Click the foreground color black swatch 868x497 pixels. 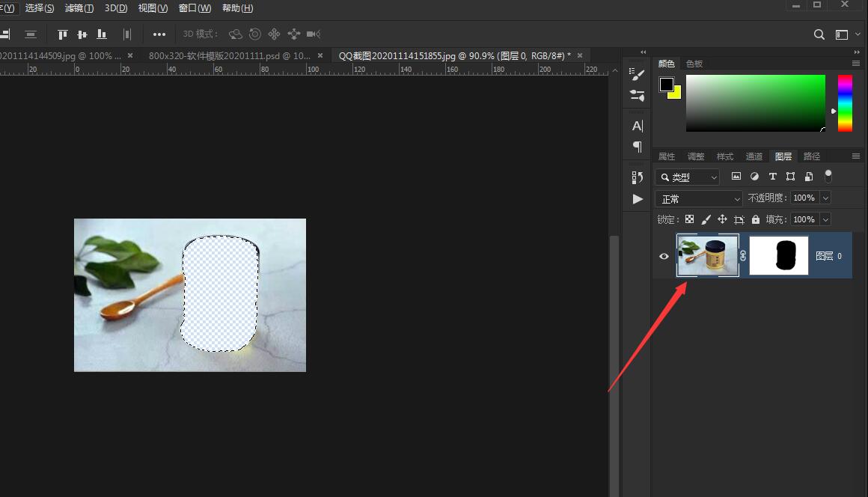(x=666, y=85)
